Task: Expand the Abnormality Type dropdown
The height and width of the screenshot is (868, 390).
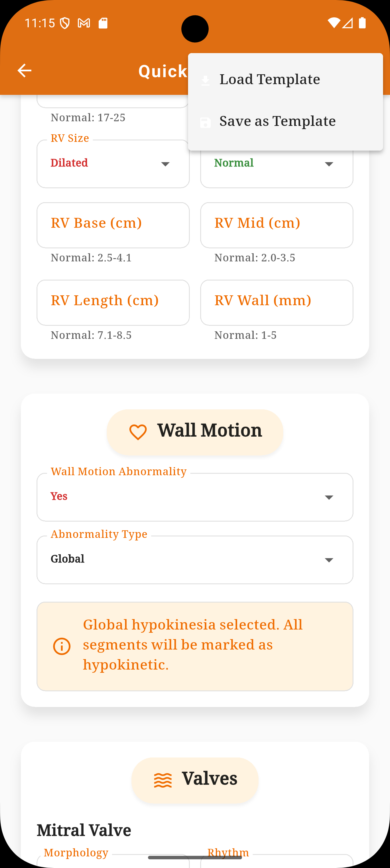Action: coord(195,560)
